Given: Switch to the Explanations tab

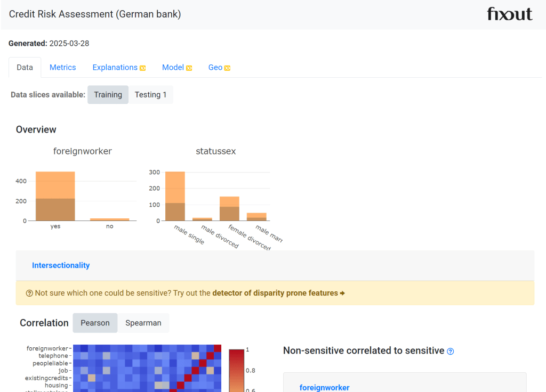Looking at the screenshot, I should pos(115,68).
